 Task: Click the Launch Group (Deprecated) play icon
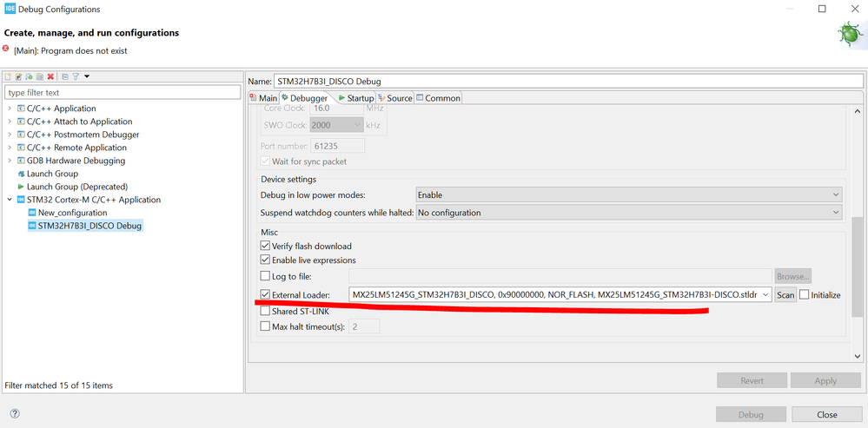(21, 187)
